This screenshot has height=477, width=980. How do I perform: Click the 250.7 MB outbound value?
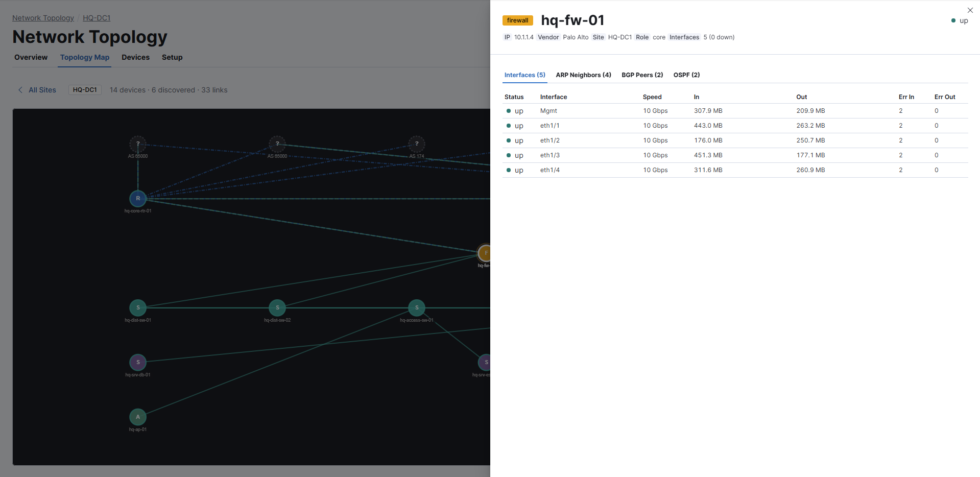(811, 140)
